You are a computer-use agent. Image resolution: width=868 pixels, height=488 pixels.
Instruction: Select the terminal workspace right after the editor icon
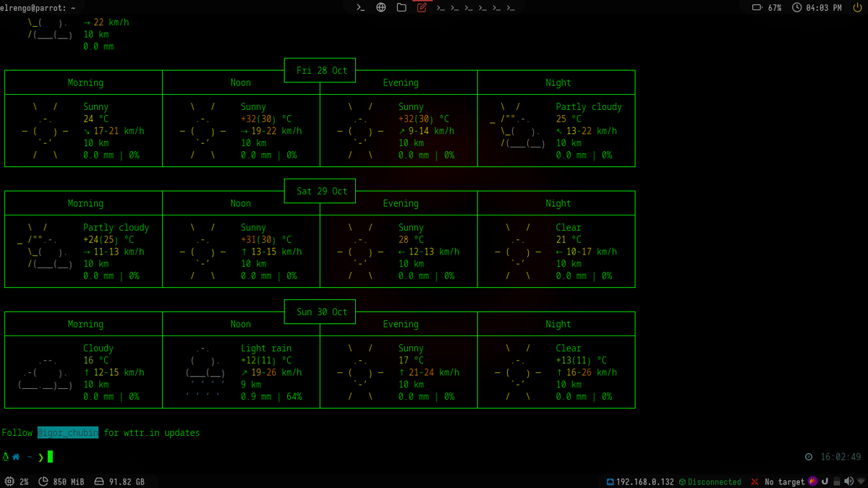click(x=441, y=8)
